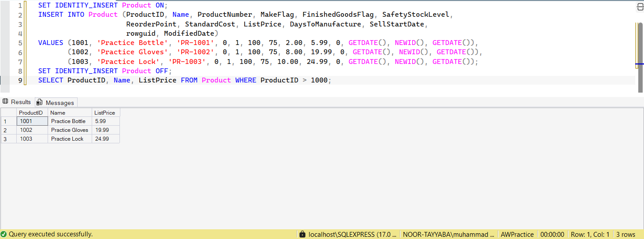Click editor line number 1

tap(20, 5)
